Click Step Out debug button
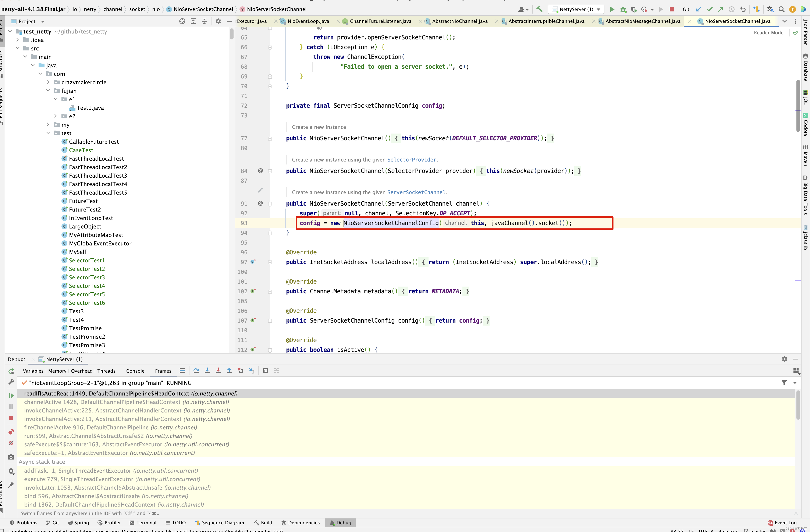 point(229,371)
